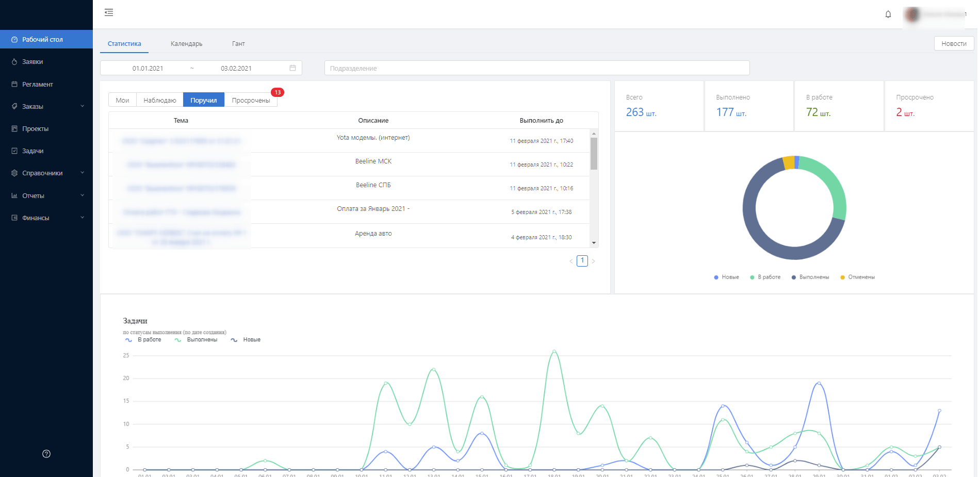Open the Аренда авто task row
Image resolution: width=980 pixels, height=477 pixels.
[349, 236]
